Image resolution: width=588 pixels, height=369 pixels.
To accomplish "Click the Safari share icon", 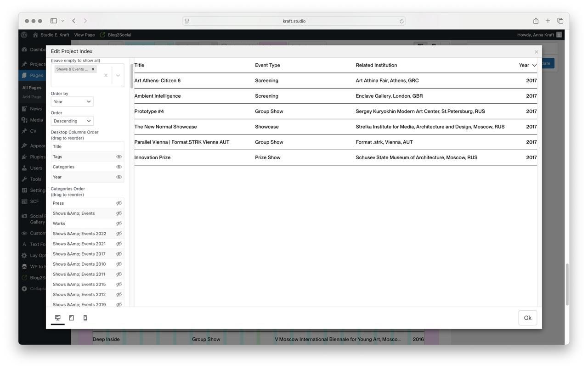I will [x=536, y=21].
